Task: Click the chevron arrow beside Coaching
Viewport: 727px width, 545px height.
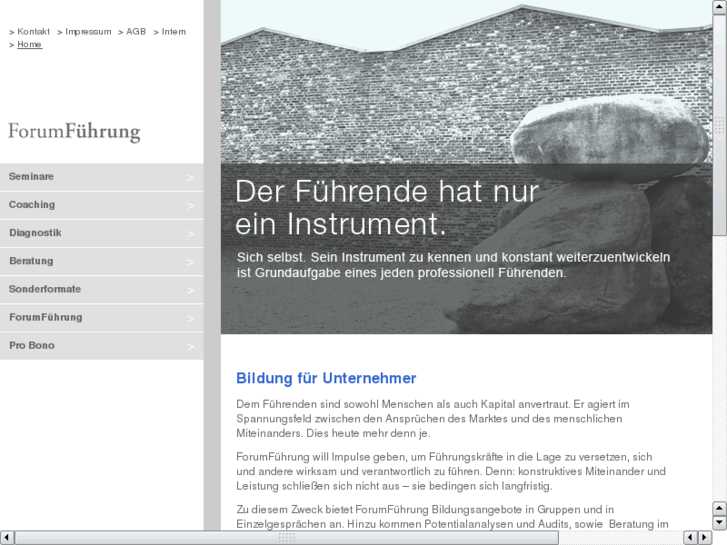Action: [191, 206]
